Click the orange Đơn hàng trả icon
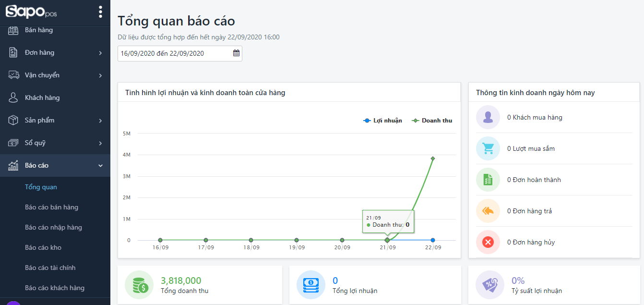Image resolution: width=644 pixels, height=305 pixels. pyautogui.click(x=488, y=211)
